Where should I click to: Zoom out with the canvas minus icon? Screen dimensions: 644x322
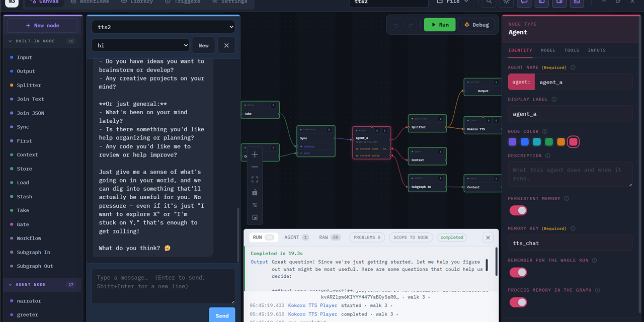[255, 167]
